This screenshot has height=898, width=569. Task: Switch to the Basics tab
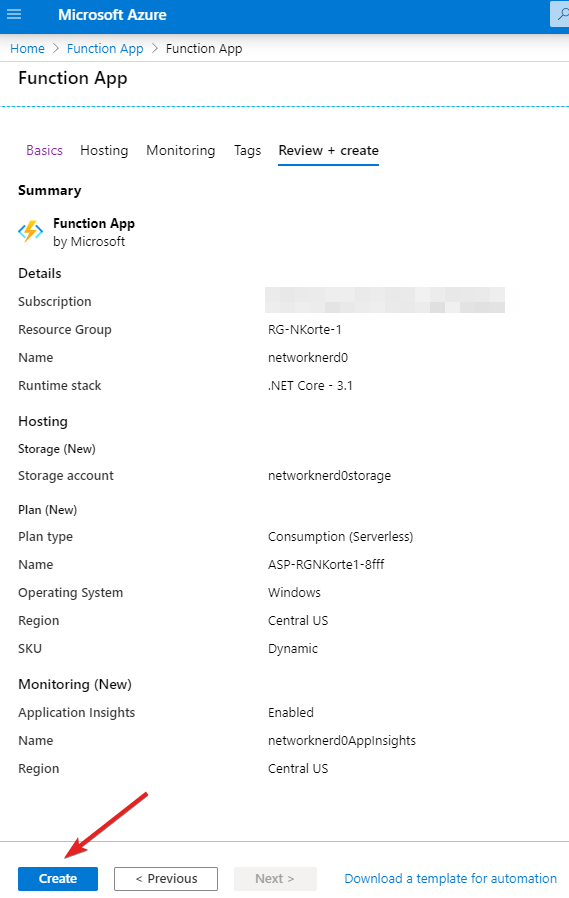pyautogui.click(x=44, y=150)
